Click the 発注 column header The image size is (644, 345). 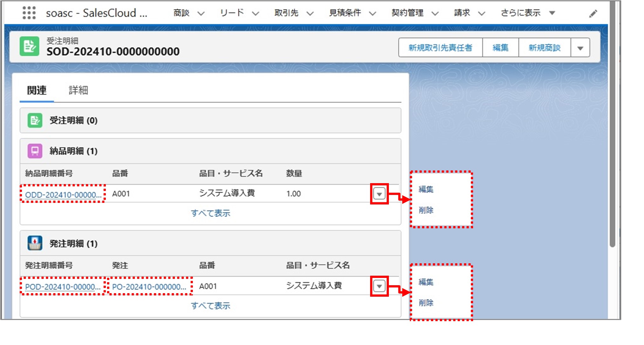point(120,265)
